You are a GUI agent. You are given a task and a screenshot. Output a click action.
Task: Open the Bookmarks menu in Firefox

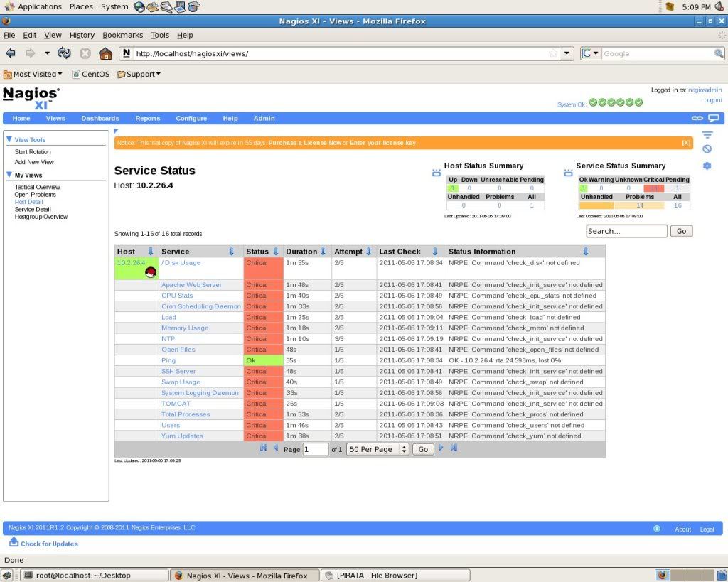tap(122, 35)
